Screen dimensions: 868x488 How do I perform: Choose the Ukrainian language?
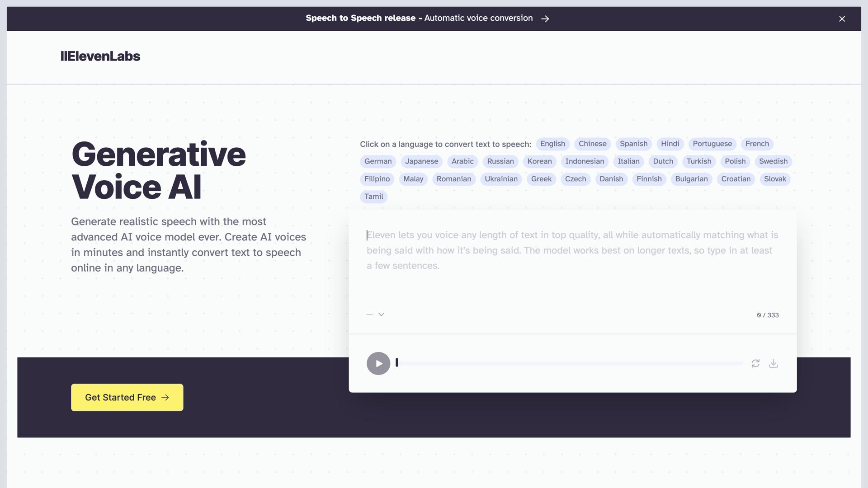click(x=501, y=179)
